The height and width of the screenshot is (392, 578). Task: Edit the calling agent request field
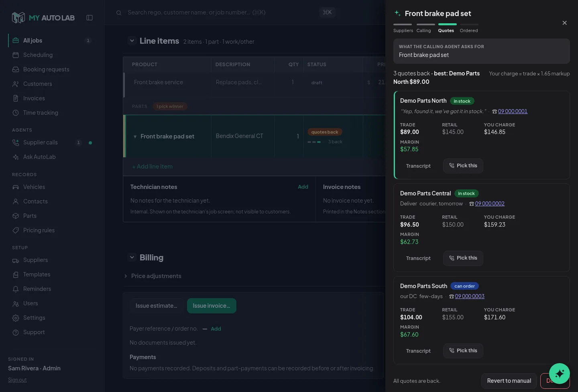pyautogui.click(x=482, y=51)
